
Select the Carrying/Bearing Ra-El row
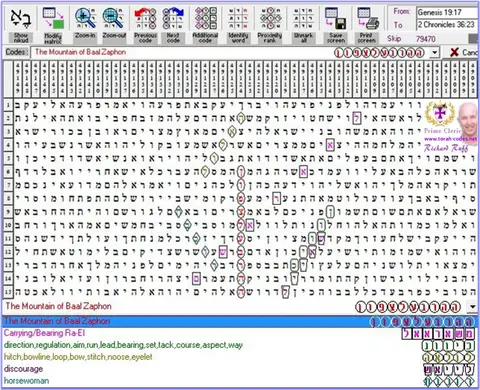(240, 333)
